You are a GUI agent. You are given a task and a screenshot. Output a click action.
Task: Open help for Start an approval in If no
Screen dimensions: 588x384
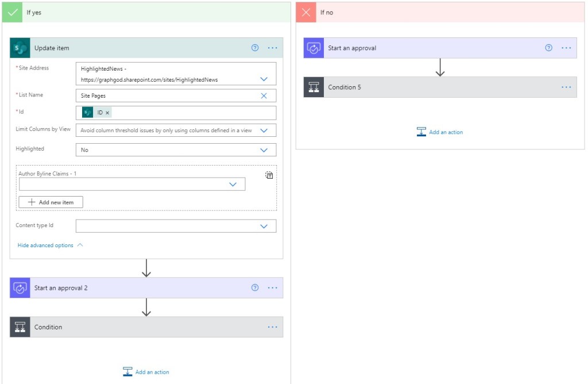[x=548, y=48]
